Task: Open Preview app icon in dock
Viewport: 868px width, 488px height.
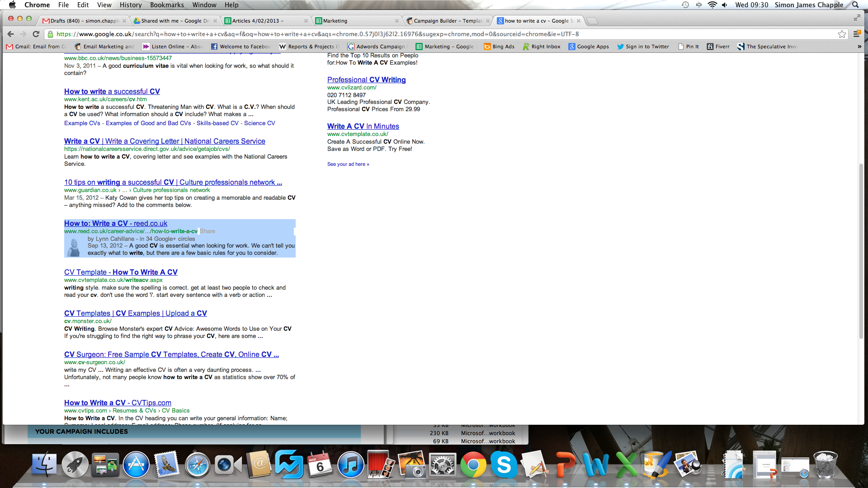Action: pos(687,465)
